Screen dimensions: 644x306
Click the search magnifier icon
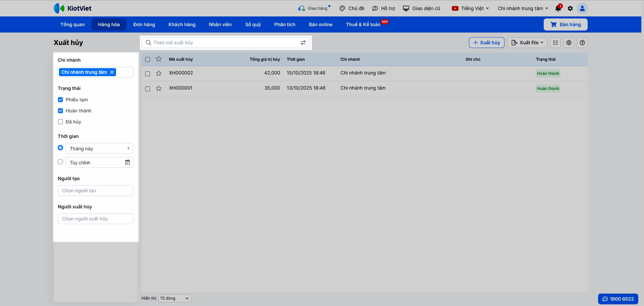coord(149,43)
